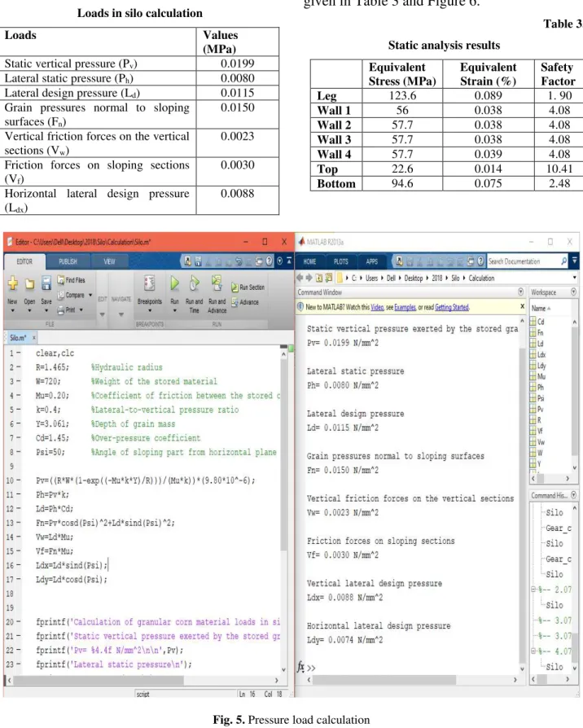
Task: Click the undo quick-access icon in the Editor toolbar
Action: [x=239, y=261]
